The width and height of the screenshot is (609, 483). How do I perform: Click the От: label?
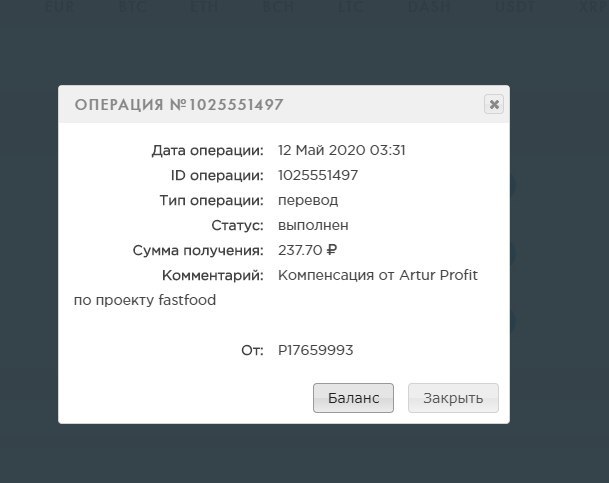252,351
